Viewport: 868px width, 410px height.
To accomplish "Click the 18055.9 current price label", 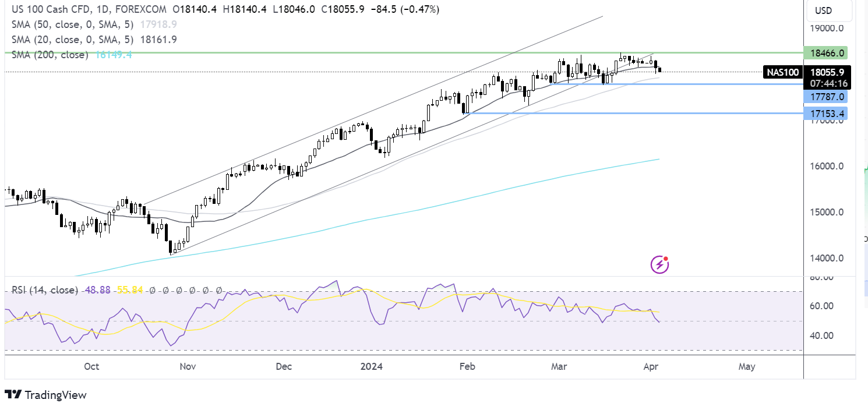I will pos(827,73).
